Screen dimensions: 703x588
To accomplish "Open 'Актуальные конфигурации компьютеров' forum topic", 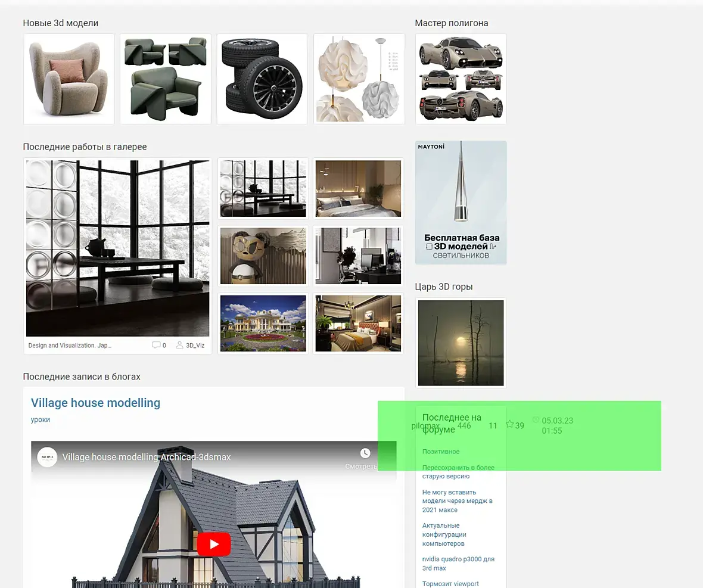I will pos(444,534).
